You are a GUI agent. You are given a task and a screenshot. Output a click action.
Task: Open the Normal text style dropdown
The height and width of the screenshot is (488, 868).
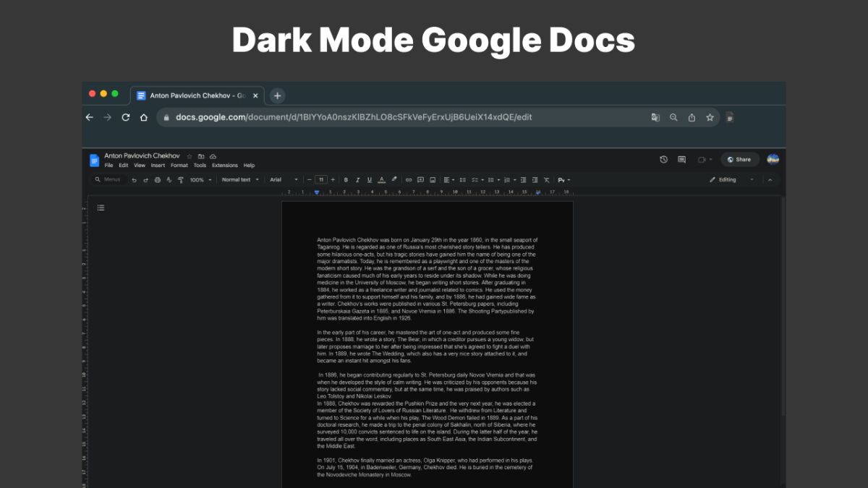tap(239, 180)
